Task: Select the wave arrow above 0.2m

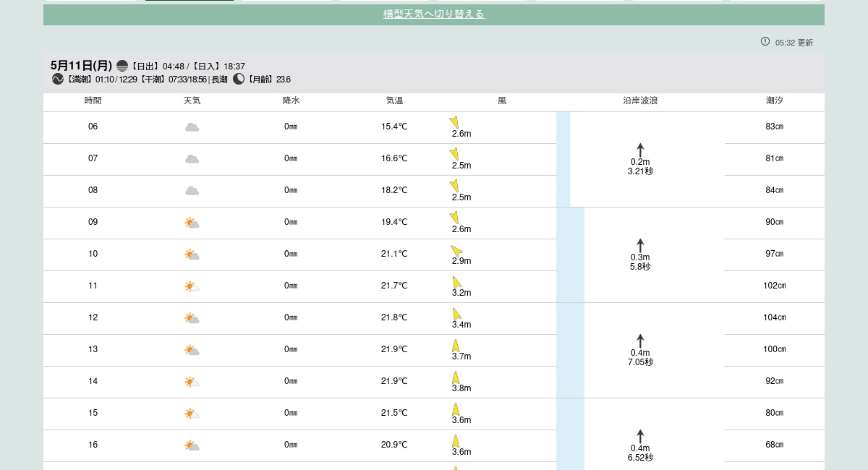Action: tap(640, 150)
